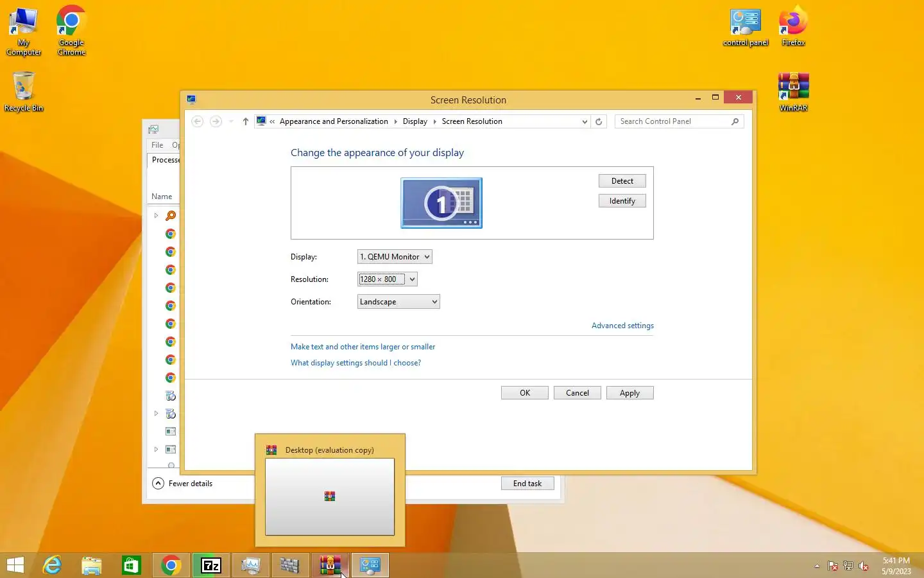Switch to Chrome in the taskbar
This screenshot has width=924, height=578.
coord(171,565)
